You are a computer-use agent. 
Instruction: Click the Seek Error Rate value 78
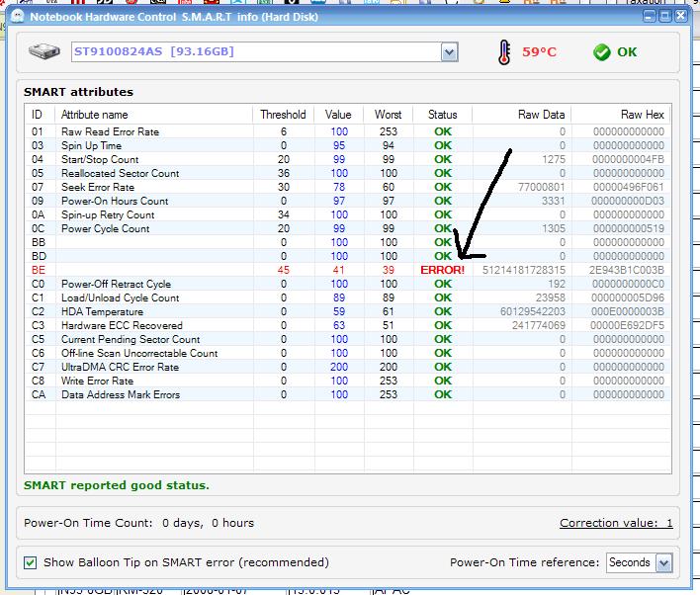[339, 187]
